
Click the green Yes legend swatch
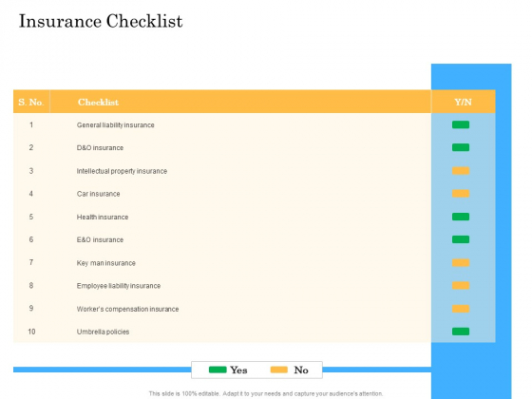(218, 370)
